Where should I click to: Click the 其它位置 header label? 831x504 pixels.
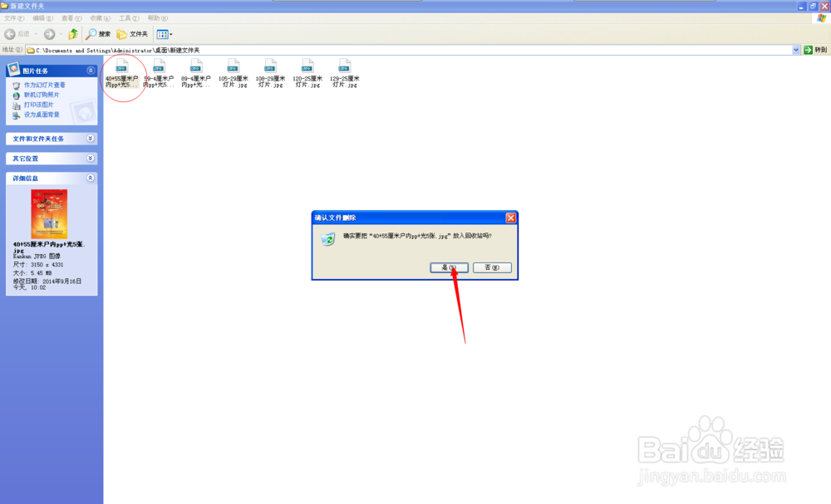pyautogui.click(x=26, y=159)
